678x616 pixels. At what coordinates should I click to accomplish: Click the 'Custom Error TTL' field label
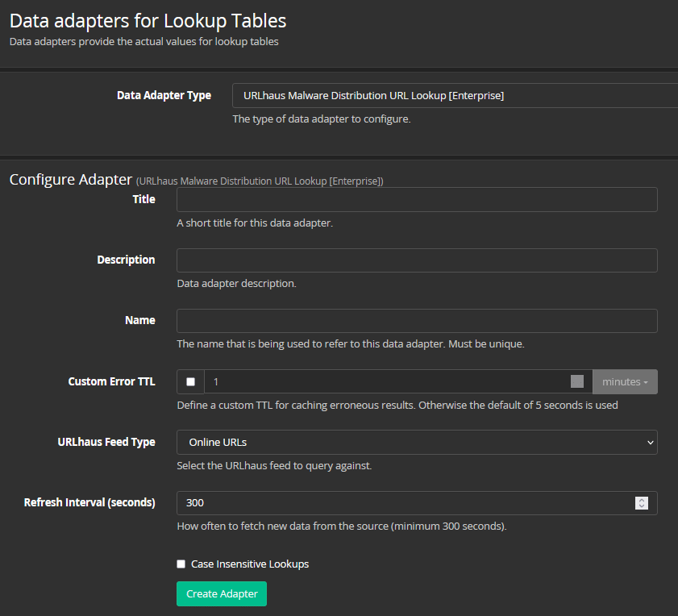point(111,382)
